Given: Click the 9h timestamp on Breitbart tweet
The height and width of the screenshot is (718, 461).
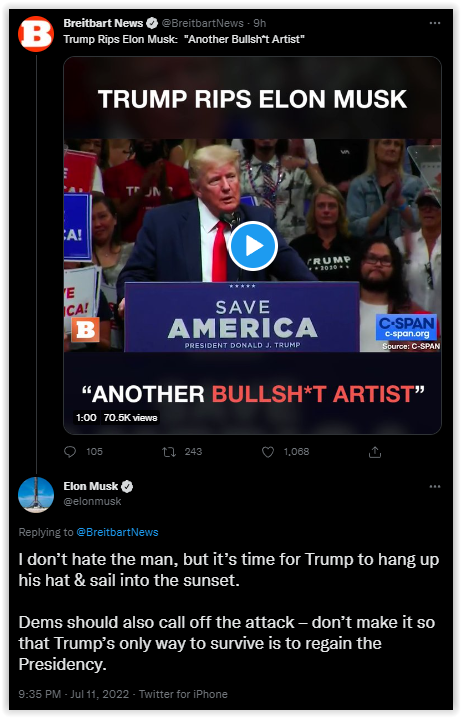Looking at the screenshot, I should [x=260, y=23].
